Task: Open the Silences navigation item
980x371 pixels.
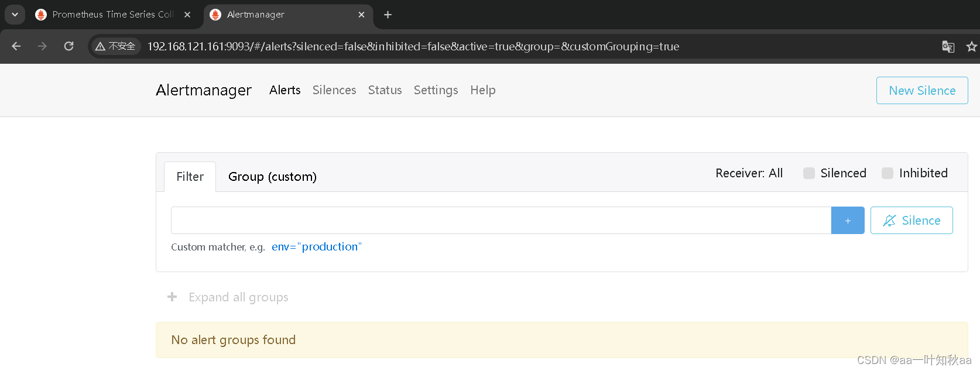Action: [x=334, y=90]
